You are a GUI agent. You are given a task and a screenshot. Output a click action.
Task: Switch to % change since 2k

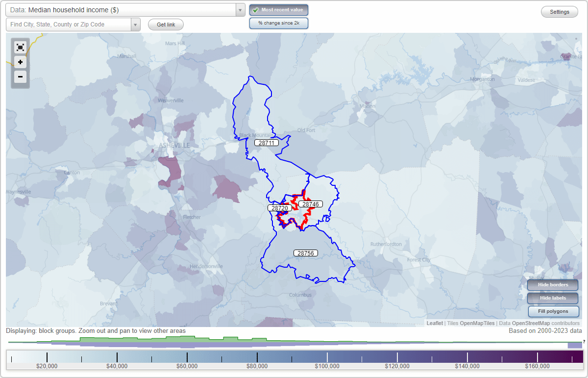(279, 23)
